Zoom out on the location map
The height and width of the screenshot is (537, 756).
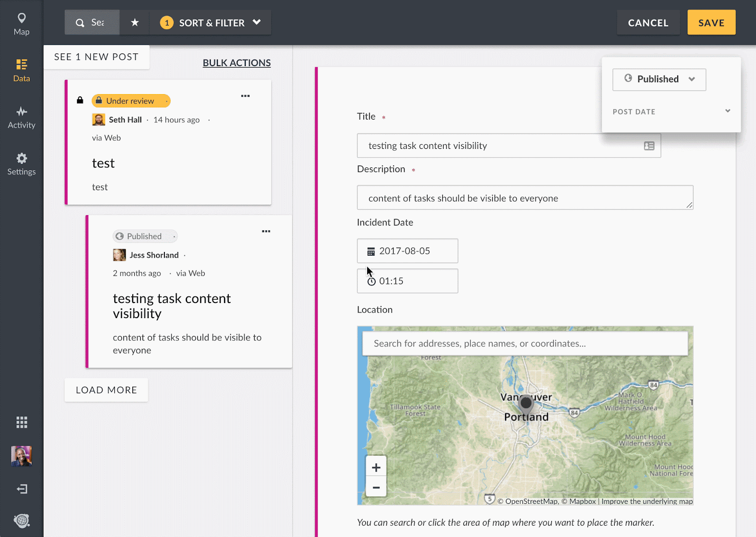(376, 487)
